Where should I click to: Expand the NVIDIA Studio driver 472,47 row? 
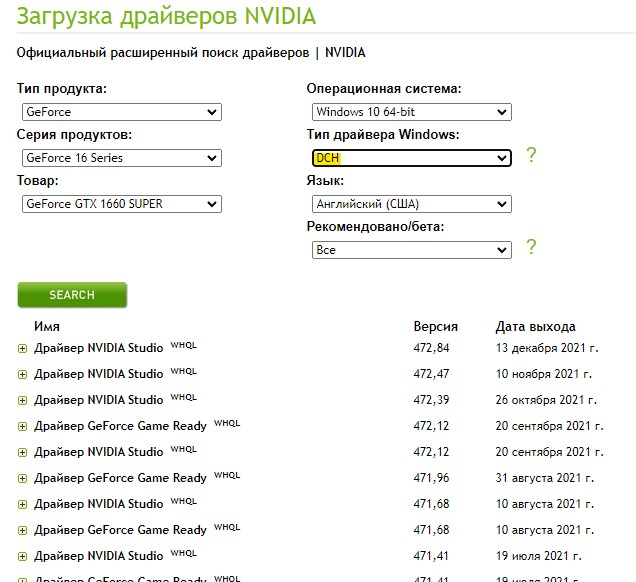tap(22, 374)
